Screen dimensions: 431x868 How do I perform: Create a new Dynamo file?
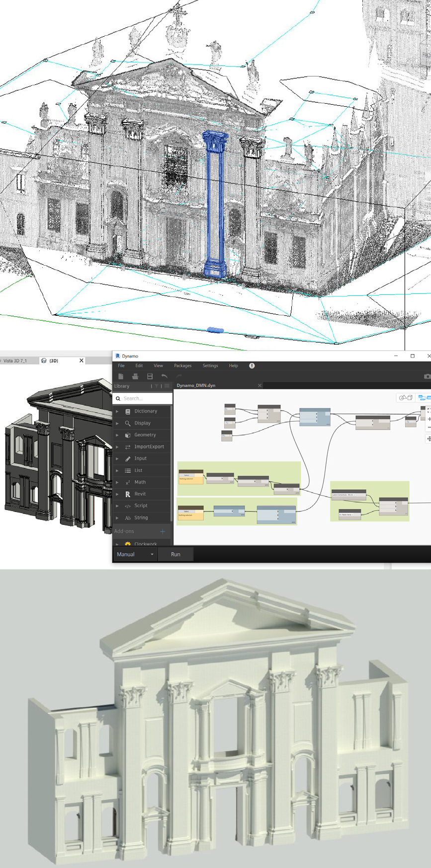tap(121, 376)
